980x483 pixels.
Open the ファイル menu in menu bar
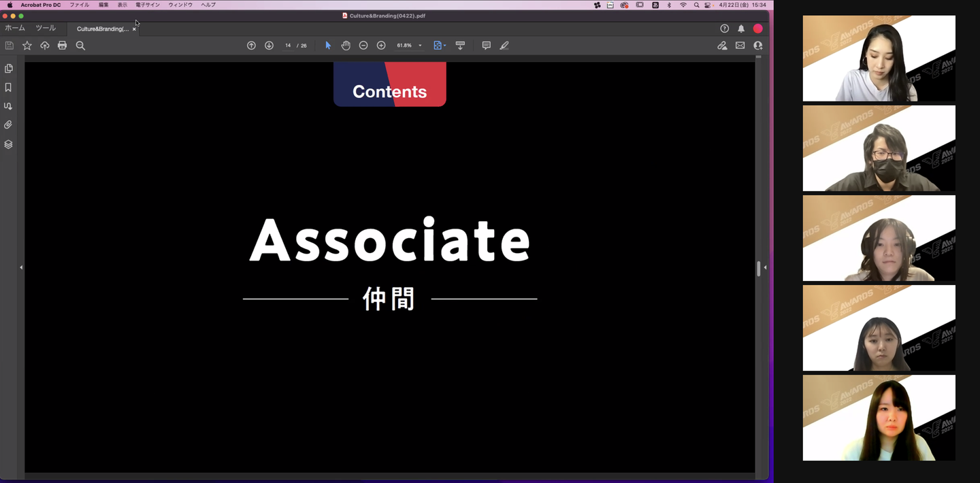pyautogui.click(x=79, y=5)
